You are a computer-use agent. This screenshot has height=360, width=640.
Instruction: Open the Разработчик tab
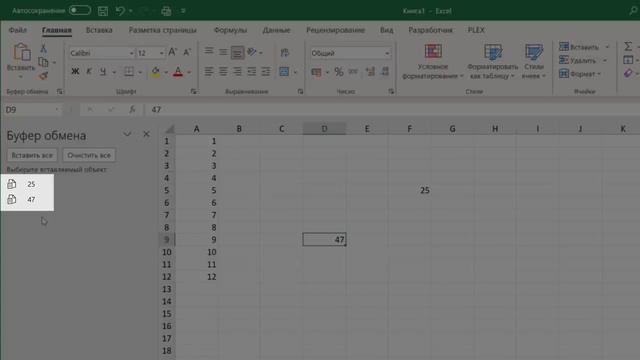click(x=430, y=30)
